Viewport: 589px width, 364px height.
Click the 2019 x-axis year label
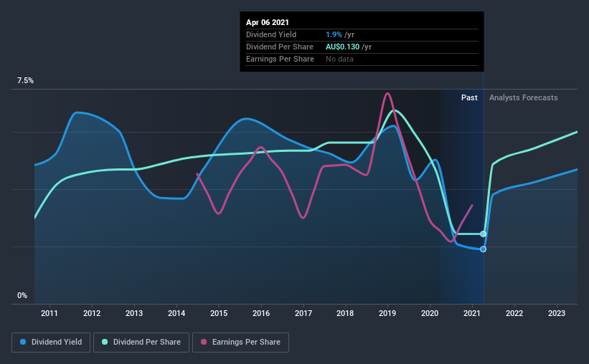click(387, 313)
